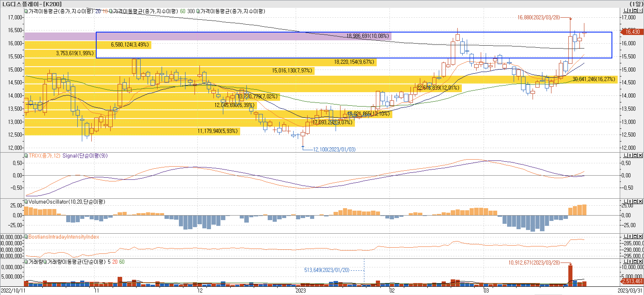644x295 pixels.
Task: Click the L icon in VolumeOscillator panel
Action: 625,201
